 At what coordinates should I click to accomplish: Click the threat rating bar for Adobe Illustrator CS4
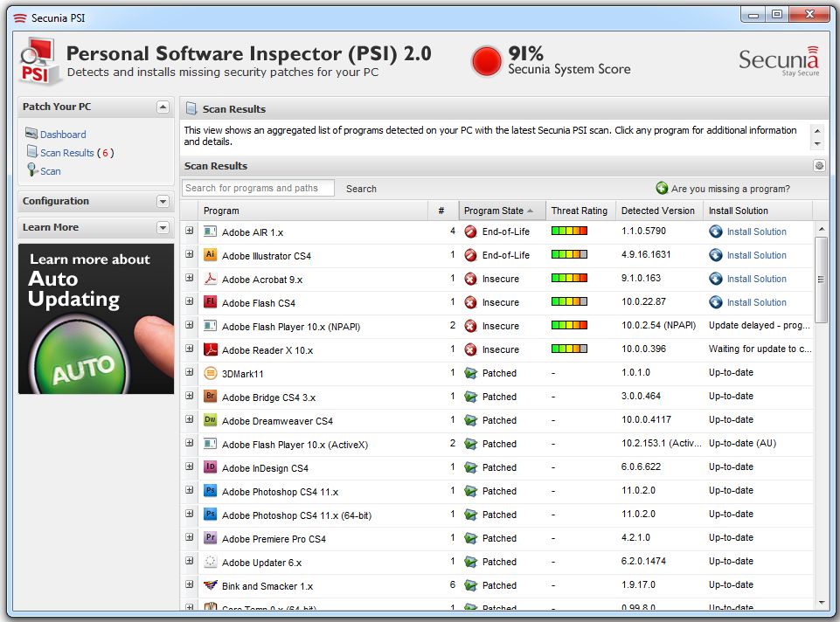pyautogui.click(x=569, y=255)
